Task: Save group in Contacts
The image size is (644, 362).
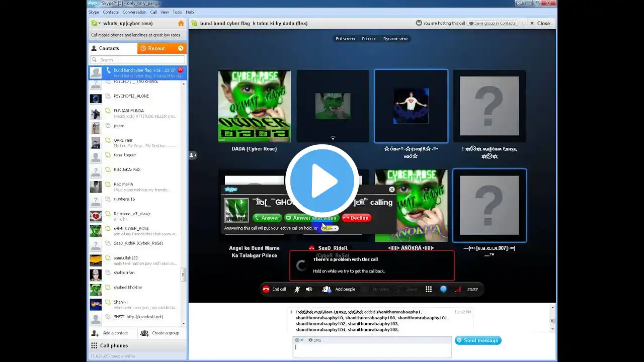Action: [492, 23]
